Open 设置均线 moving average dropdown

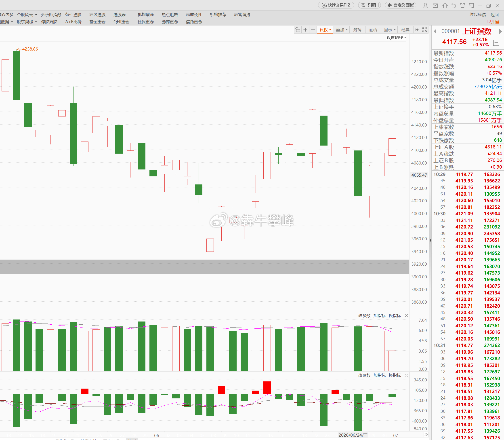click(x=396, y=38)
